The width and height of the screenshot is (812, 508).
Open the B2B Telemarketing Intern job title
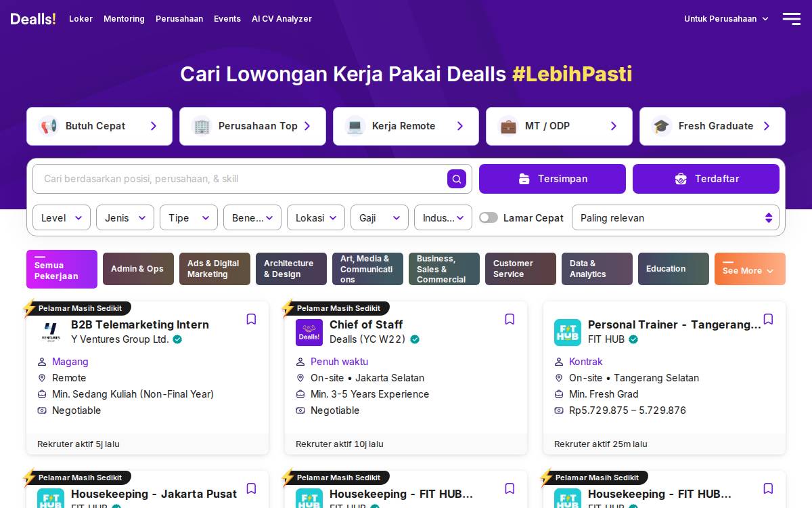pos(140,324)
